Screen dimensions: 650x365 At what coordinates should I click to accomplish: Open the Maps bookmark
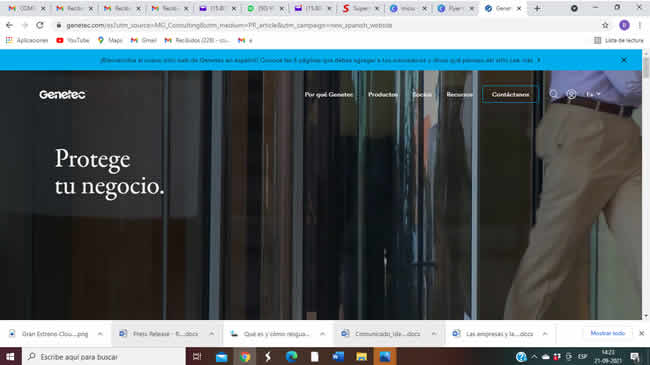[110, 40]
